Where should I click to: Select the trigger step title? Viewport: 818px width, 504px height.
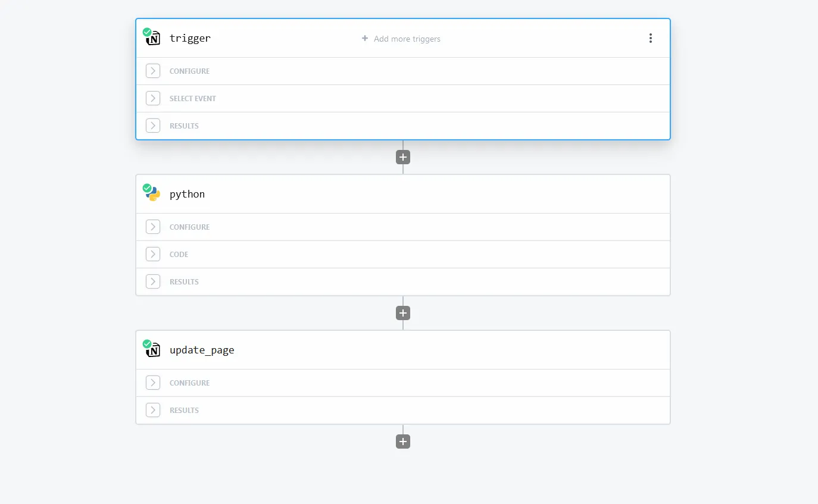pos(190,38)
